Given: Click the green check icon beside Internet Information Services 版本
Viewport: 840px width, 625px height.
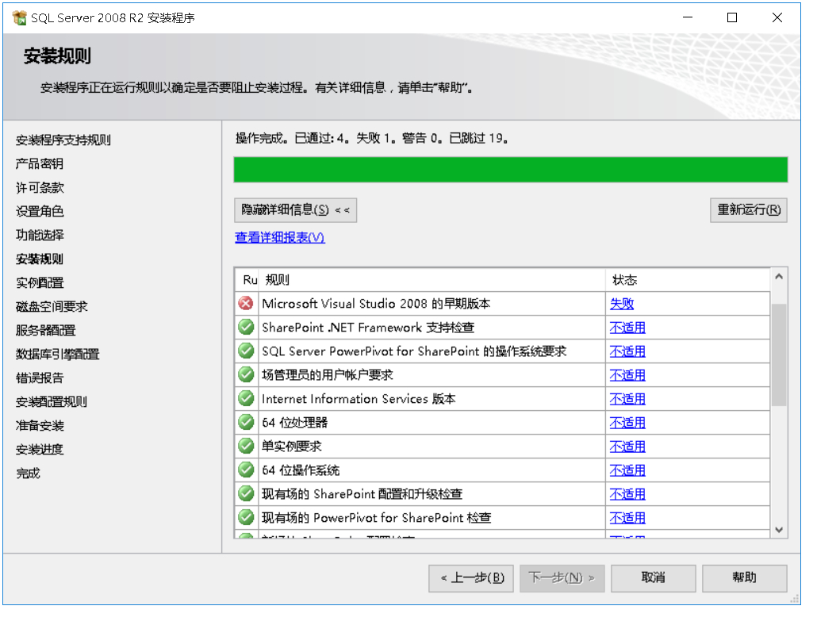Looking at the screenshot, I should [x=246, y=398].
